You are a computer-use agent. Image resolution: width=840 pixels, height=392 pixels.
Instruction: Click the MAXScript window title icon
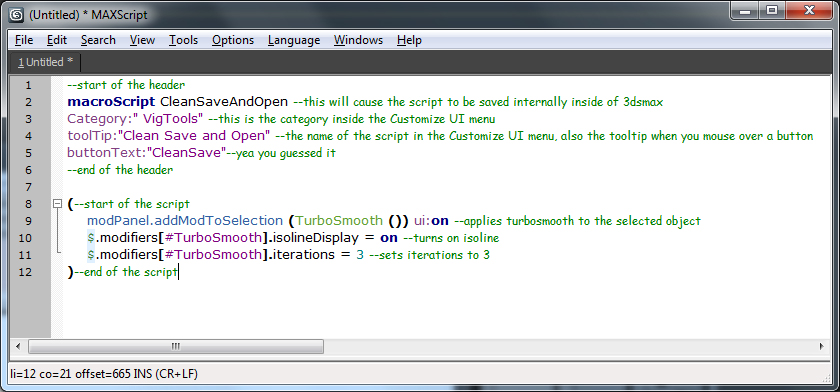[x=17, y=16]
